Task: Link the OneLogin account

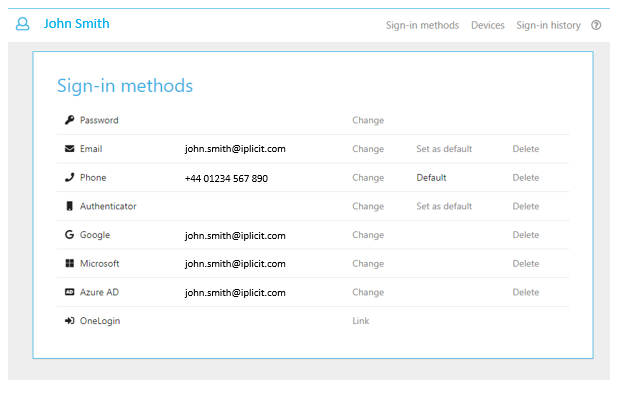Action: (x=361, y=321)
